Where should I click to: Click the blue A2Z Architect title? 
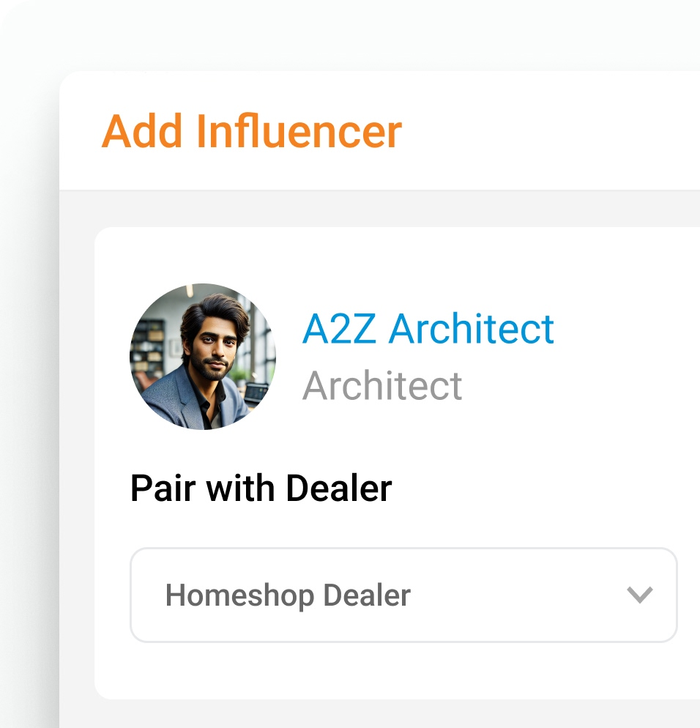[428, 329]
